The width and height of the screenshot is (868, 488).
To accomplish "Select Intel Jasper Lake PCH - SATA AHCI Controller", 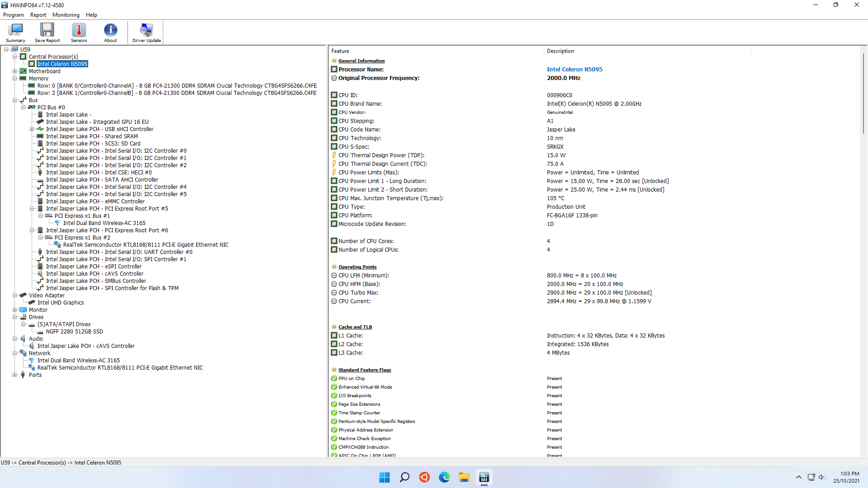I will pos(102,180).
